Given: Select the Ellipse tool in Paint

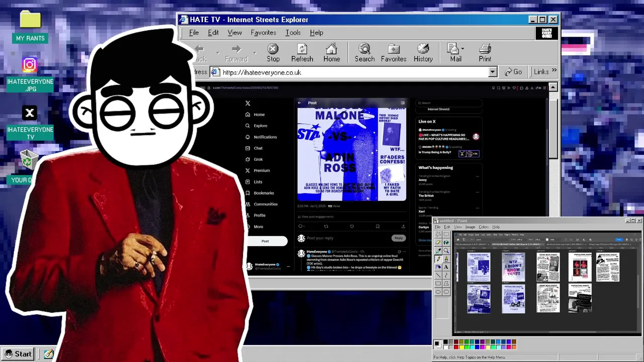Looking at the screenshot, I should click(x=438, y=292).
